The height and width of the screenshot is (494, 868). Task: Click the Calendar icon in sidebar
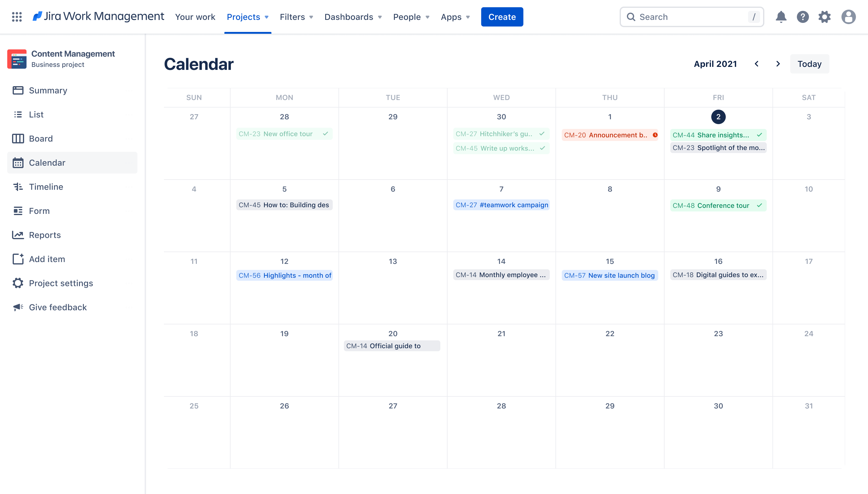pos(18,162)
